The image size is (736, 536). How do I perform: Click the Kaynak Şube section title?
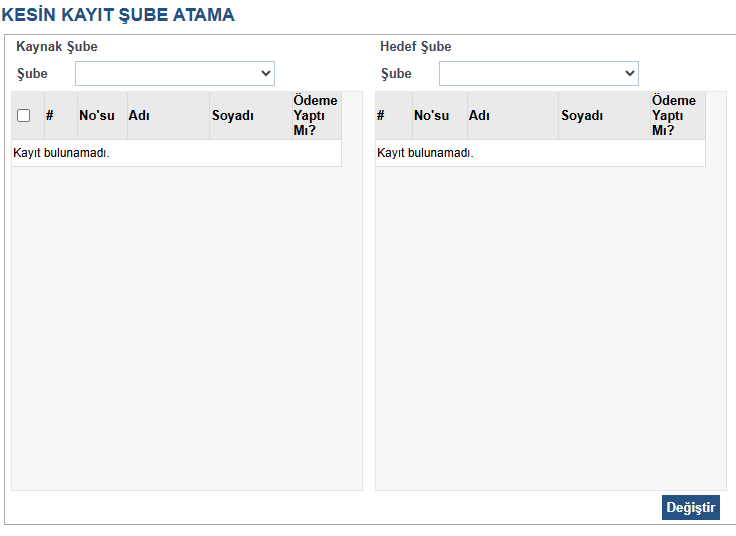[57, 46]
